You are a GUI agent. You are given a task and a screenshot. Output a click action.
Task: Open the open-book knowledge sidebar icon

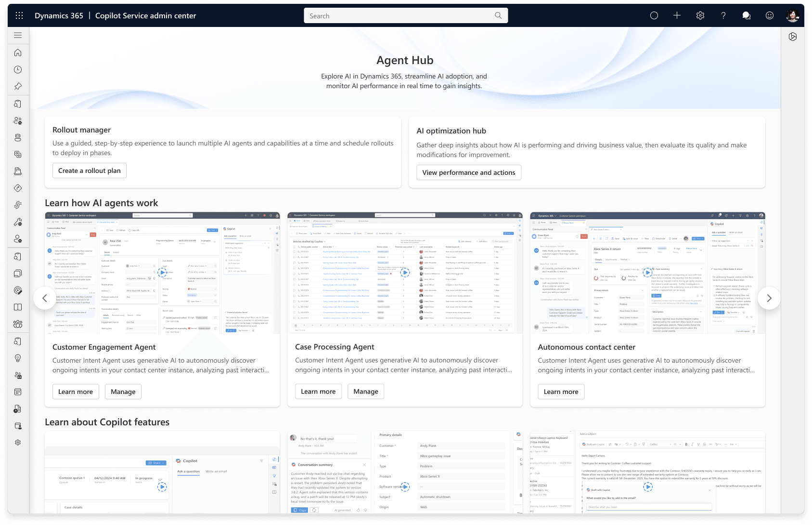point(18,307)
